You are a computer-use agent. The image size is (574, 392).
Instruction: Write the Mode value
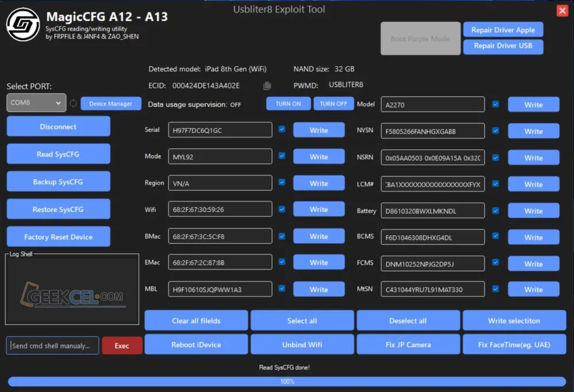pyautogui.click(x=319, y=157)
